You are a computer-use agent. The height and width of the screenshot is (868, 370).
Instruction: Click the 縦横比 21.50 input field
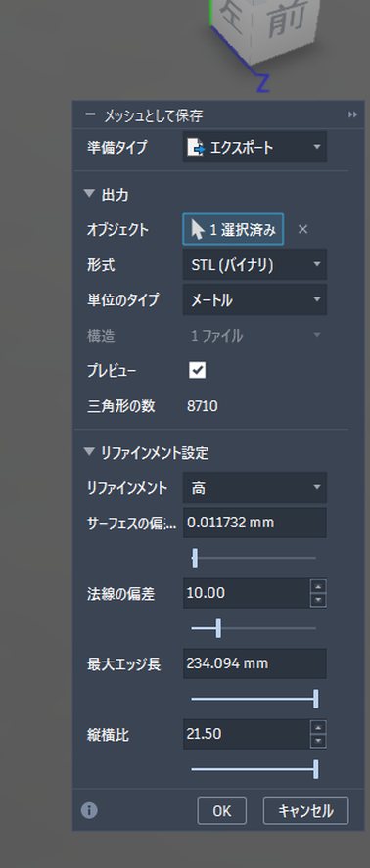click(247, 734)
